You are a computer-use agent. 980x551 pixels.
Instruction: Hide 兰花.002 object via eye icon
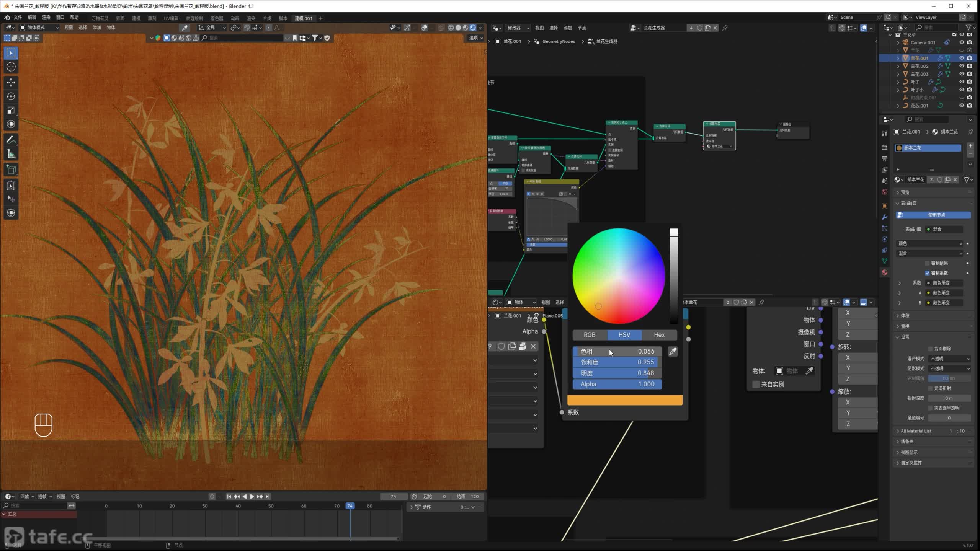[961, 66]
